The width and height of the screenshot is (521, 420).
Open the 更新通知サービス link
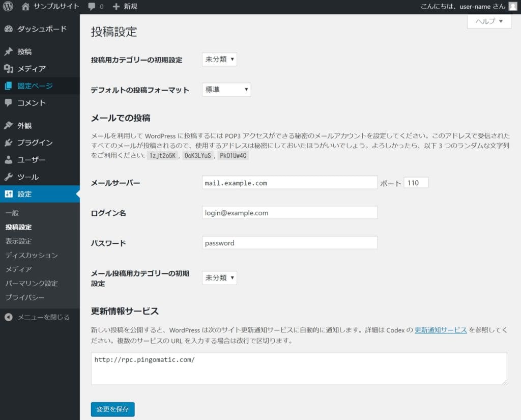(x=441, y=330)
